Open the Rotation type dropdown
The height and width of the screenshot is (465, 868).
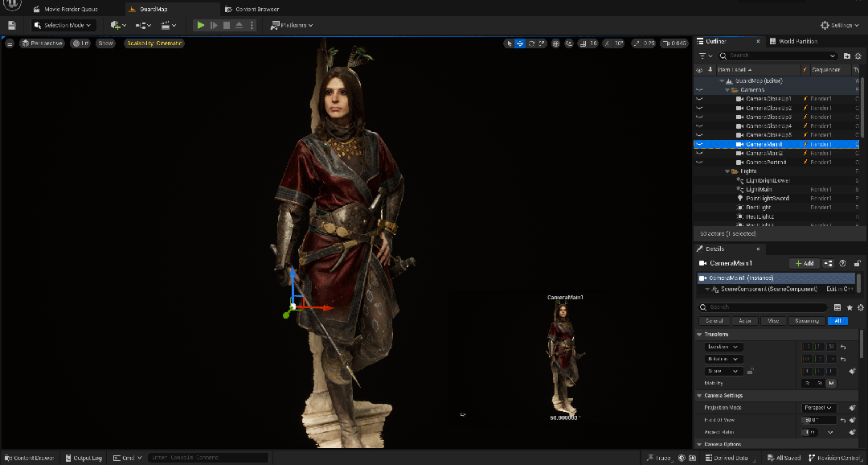(723, 359)
